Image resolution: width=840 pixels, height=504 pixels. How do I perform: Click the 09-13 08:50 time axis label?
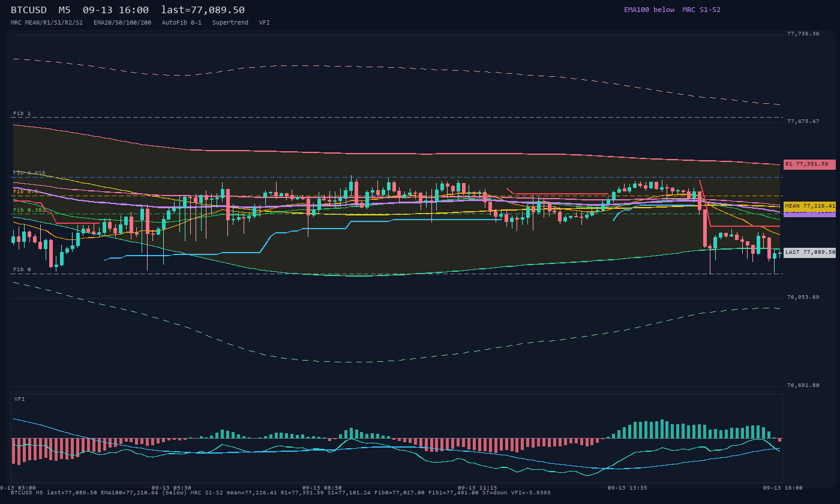point(322,488)
